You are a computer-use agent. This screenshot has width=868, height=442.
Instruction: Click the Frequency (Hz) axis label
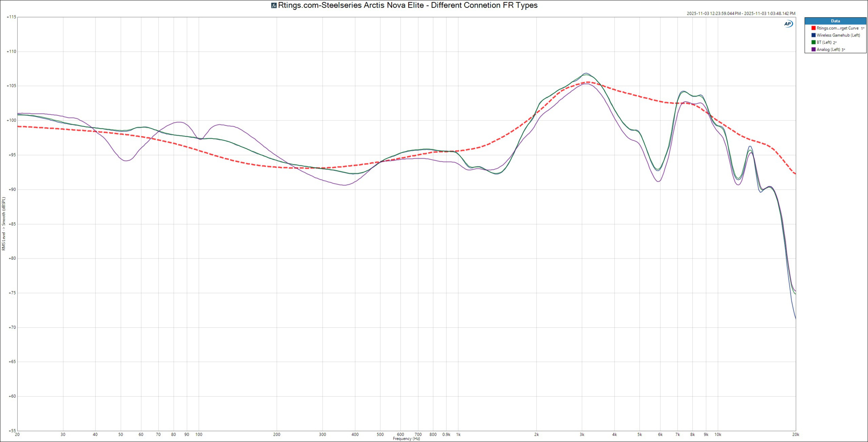406,439
